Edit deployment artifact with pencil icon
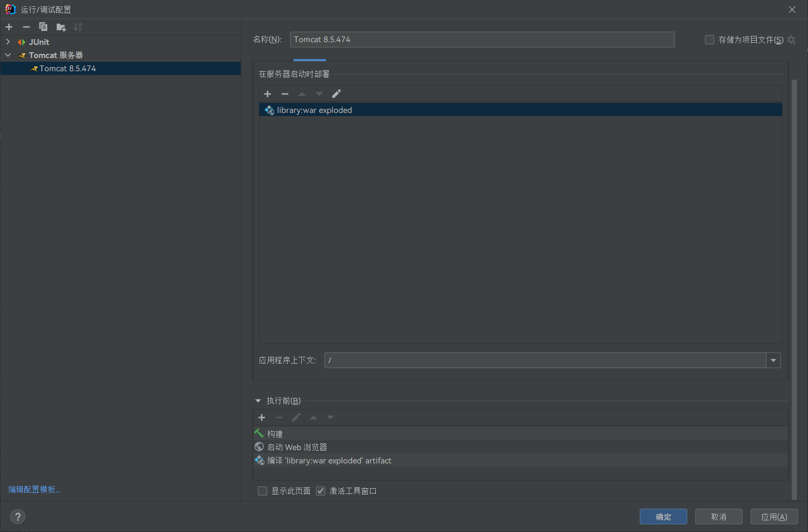The image size is (808, 532). [336, 94]
